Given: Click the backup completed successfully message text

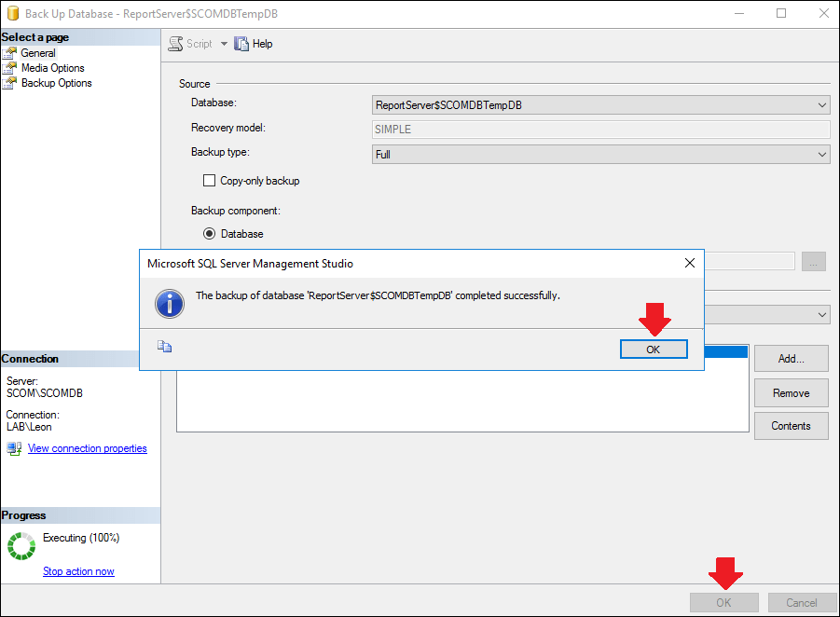Looking at the screenshot, I should (x=378, y=295).
